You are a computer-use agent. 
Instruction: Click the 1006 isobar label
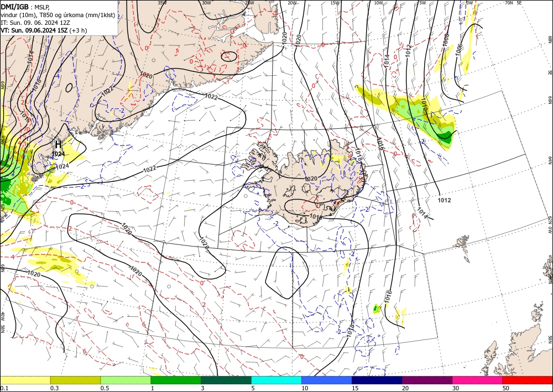pyautogui.click(x=458, y=50)
